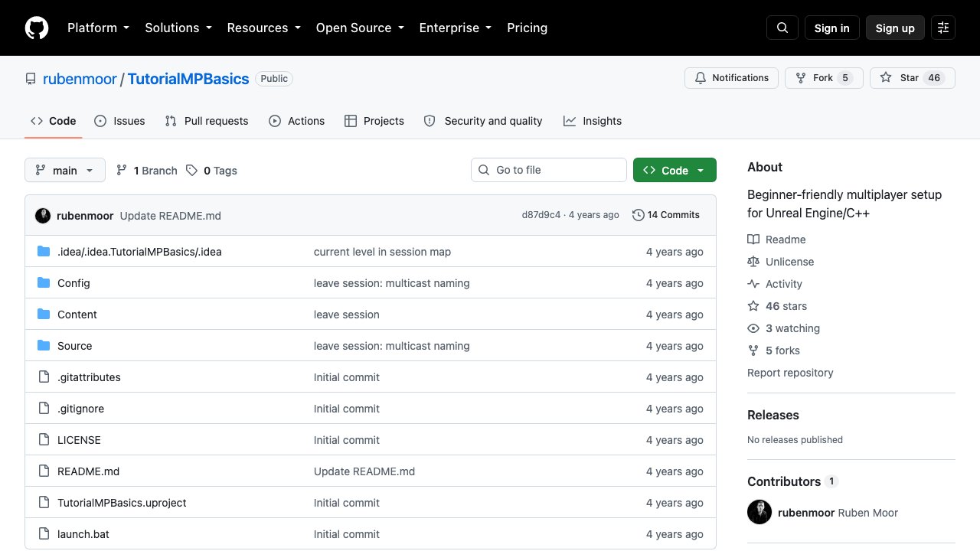Click the repository book icon beside rubenmoor
980x551 pixels.
31,79
